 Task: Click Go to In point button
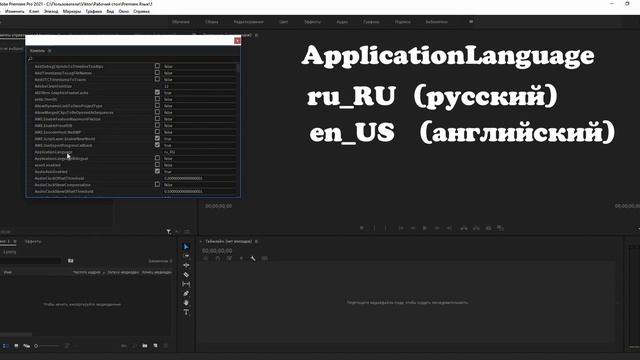pyautogui.click(x=401, y=228)
